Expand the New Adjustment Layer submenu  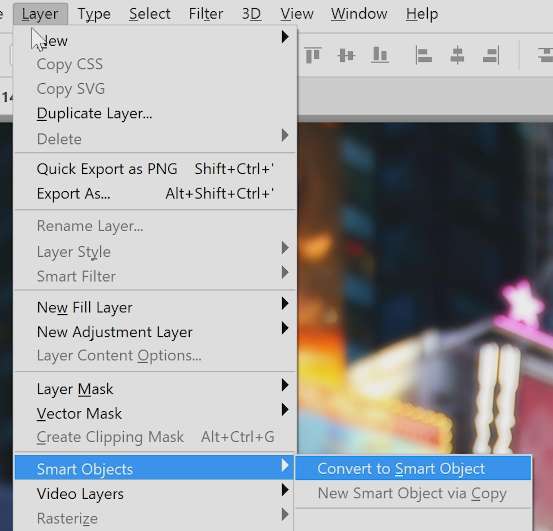285,328
